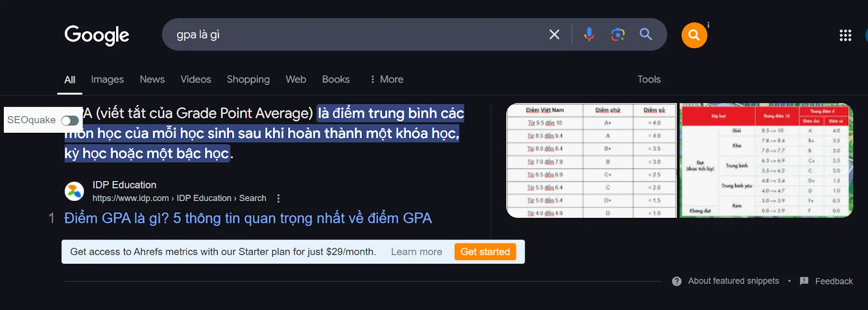Open About featured snippets link

click(x=733, y=281)
